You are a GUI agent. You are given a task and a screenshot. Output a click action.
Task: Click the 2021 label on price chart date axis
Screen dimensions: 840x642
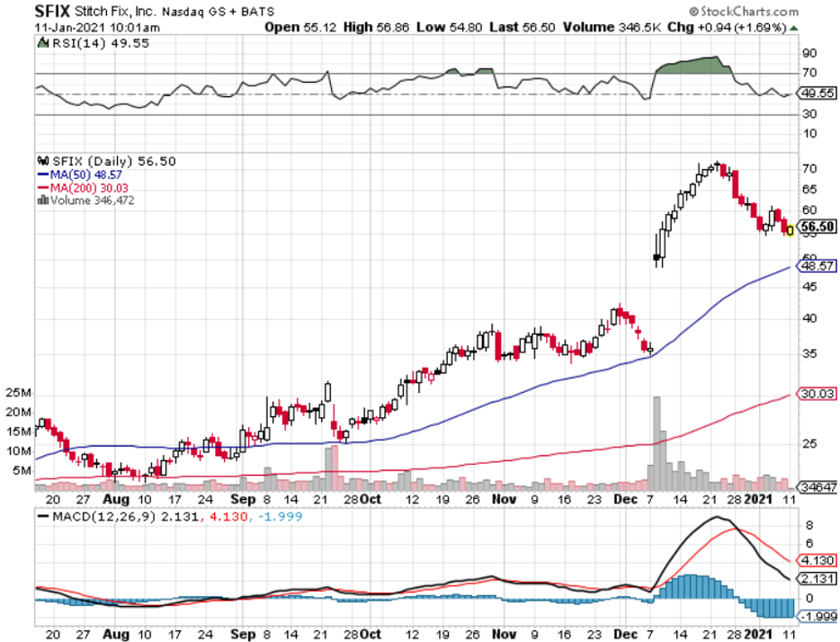pyautogui.click(x=758, y=499)
